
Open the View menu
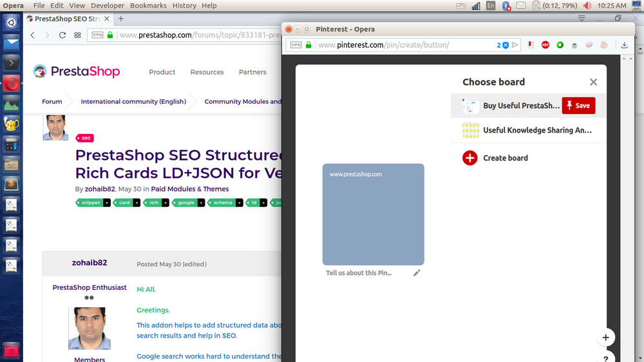(77, 6)
